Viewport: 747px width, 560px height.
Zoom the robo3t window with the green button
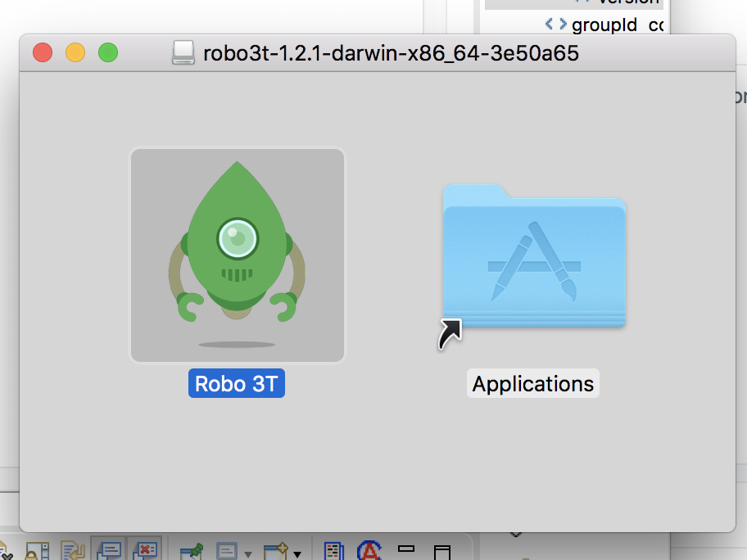108,52
